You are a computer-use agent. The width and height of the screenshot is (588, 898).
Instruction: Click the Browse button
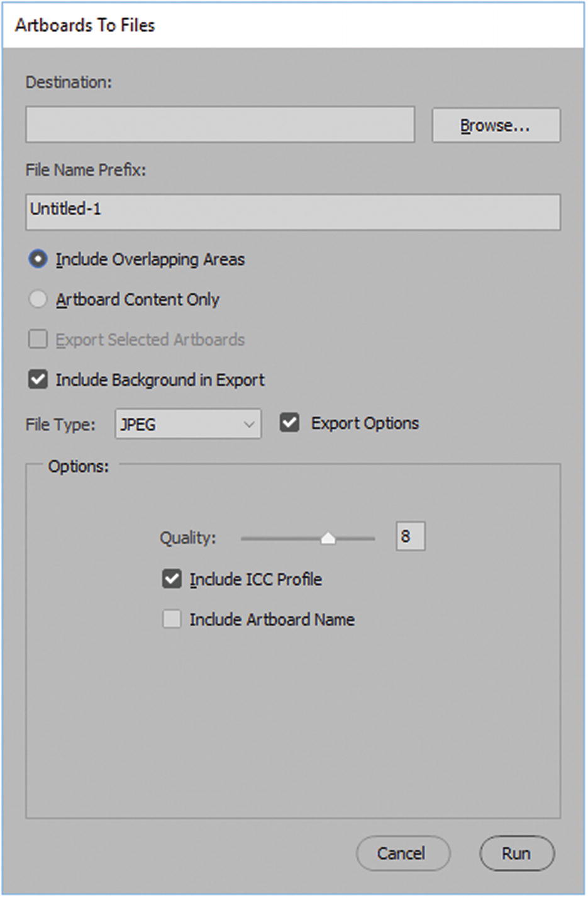coord(496,125)
